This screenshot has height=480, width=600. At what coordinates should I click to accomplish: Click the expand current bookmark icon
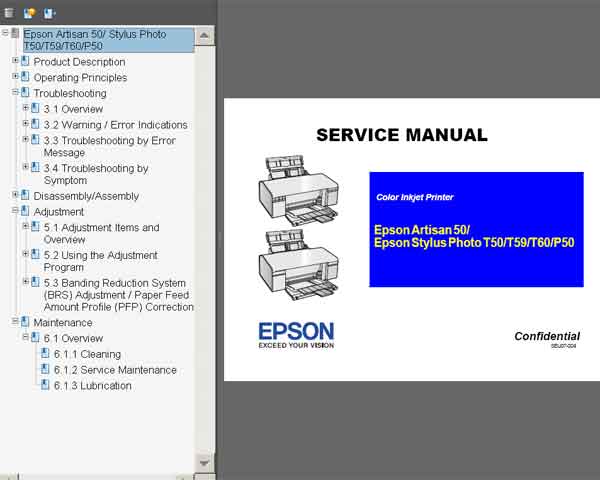tap(49, 13)
